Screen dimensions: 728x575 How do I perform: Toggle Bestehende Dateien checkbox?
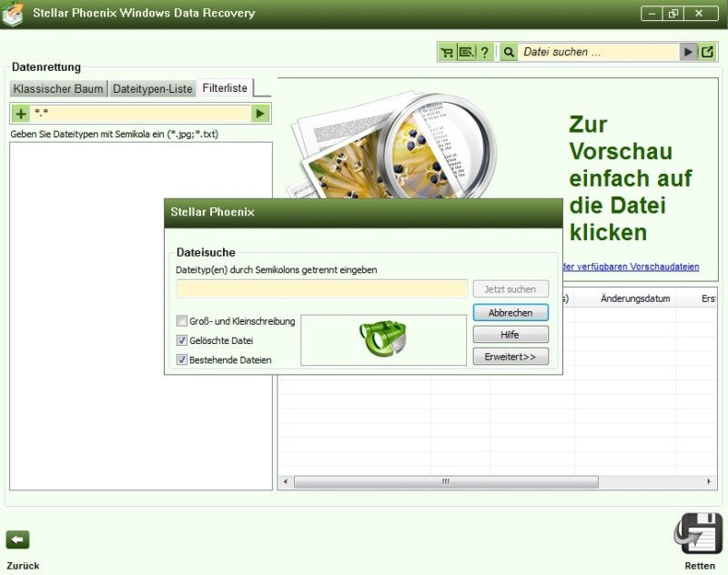click(182, 359)
